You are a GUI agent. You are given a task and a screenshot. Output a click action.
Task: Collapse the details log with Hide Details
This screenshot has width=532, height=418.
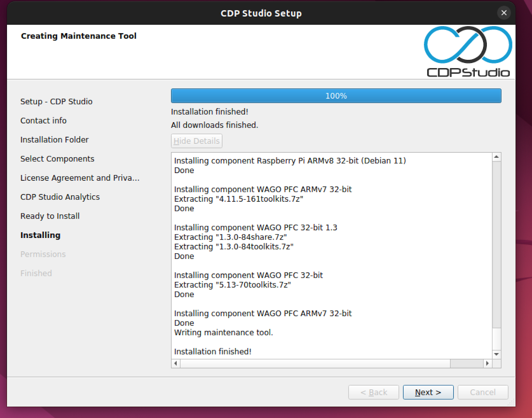[x=197, y=141]
